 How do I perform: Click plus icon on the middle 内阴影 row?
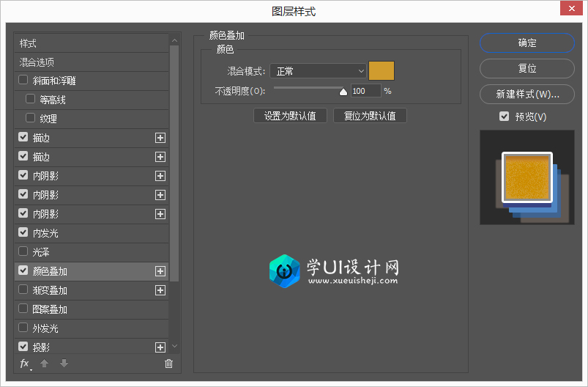(160, 195)
